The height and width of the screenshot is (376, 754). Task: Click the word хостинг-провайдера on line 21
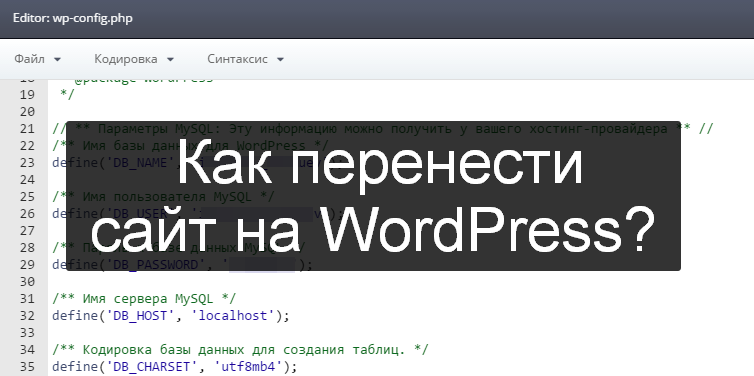(x=599, y=129)
